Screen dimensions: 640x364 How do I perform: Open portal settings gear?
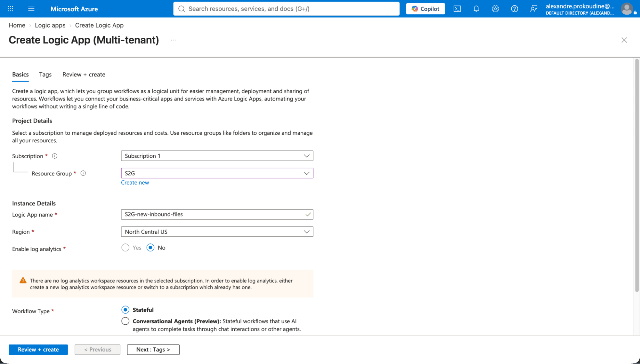click(495, 9)
